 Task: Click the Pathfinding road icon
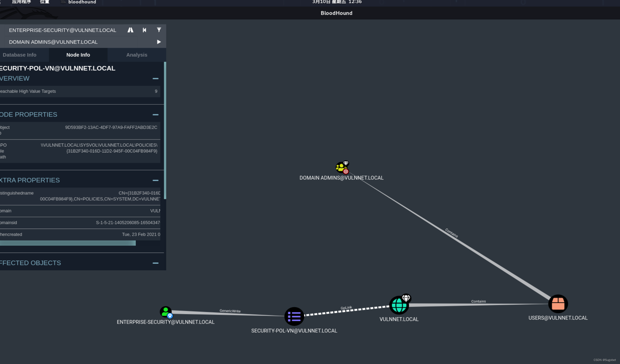(x=130, y=30)
